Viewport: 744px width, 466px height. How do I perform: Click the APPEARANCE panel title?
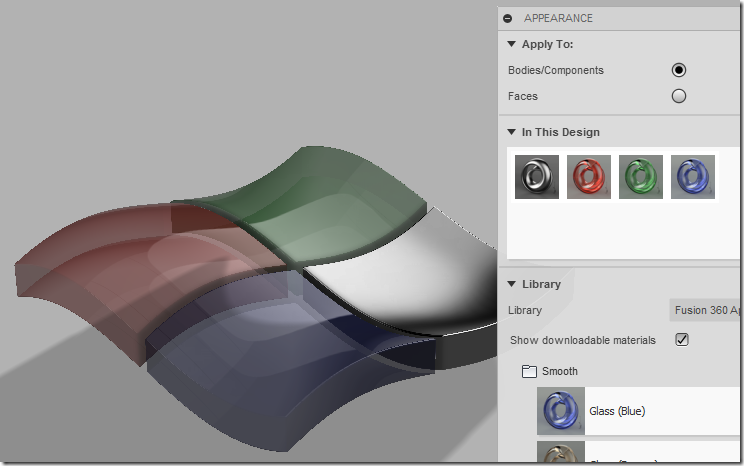(558, 19)
